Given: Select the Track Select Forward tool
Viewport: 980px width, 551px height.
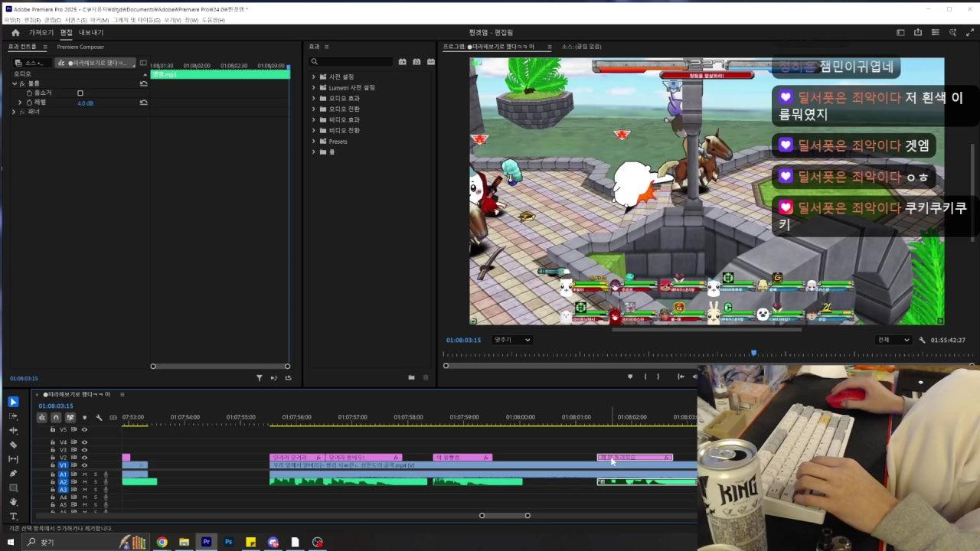Looking at the screenshot, I should point(13,416).
